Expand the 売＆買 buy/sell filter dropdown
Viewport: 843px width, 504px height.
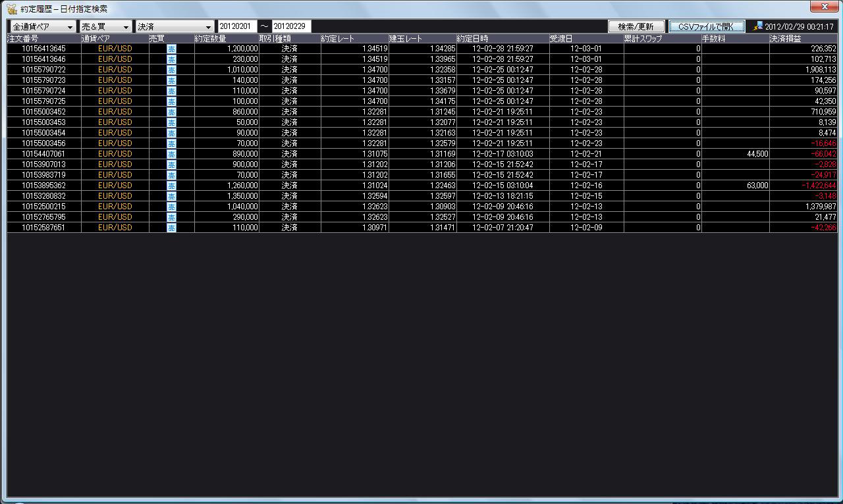tap(105, 27)
